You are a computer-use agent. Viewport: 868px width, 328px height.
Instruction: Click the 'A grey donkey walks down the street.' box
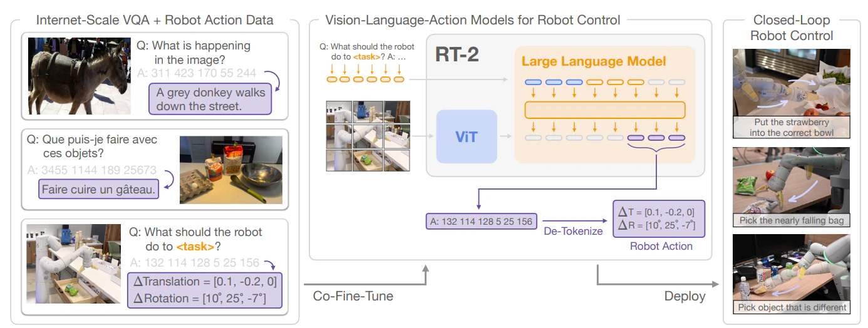pyautogui.click(x=210, y=100)
